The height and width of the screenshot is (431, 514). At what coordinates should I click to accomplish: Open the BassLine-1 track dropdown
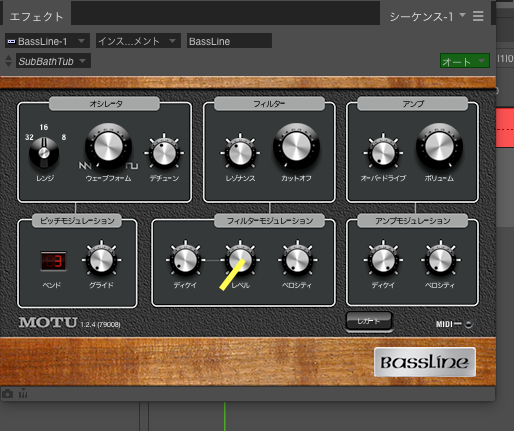(47, 41)
